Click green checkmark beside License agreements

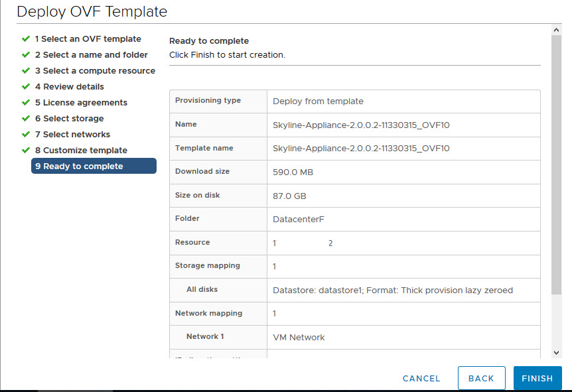(x=26, y=103)
